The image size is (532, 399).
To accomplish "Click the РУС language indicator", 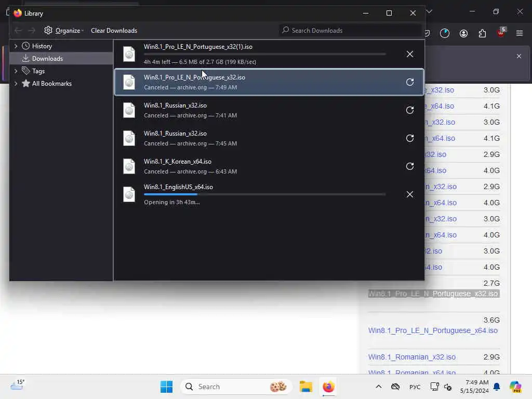I will point(415,387).
